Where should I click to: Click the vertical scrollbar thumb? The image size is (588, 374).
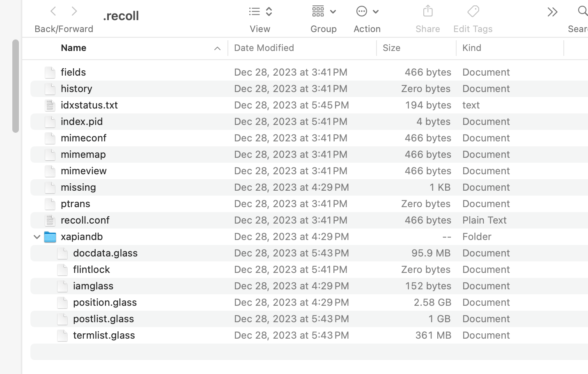point(15,86)
